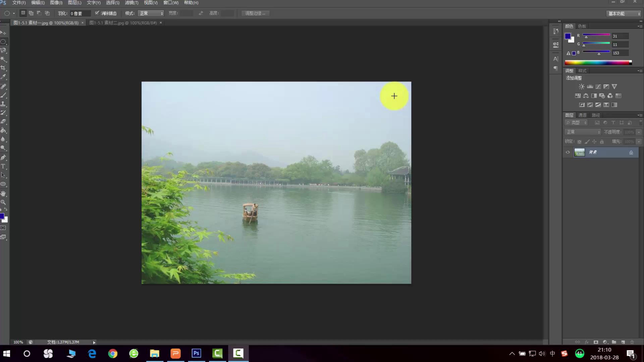
Task: Open the Opacity dropdown arrow
Action: tap(639, 132)
